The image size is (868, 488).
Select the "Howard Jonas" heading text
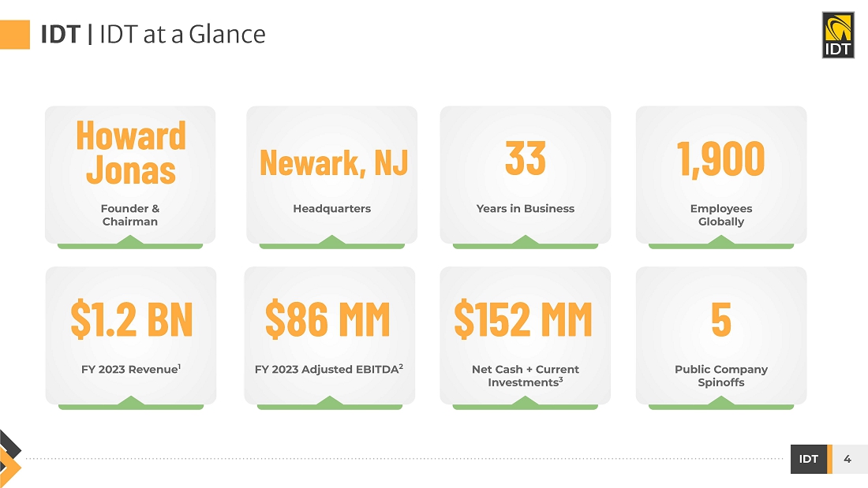pyautogui.click(x=131, y=152)
